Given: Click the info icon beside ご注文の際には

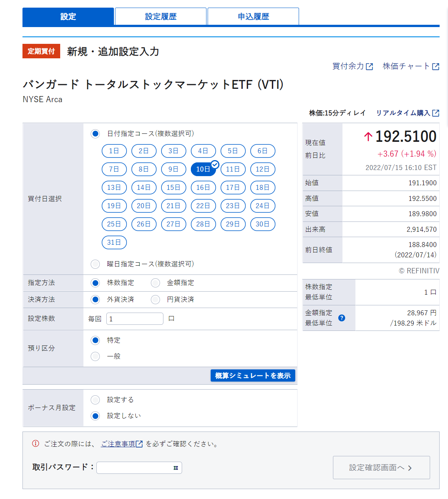Looking at the screenshot, I should (35, 444).
